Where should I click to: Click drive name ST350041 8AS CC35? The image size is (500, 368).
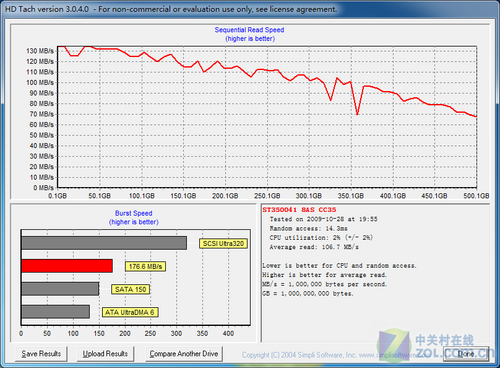point(299,210)
